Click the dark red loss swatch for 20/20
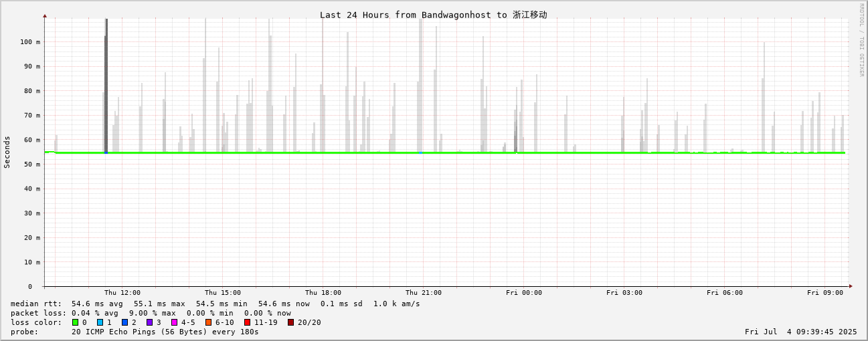 tap(291, 322)
